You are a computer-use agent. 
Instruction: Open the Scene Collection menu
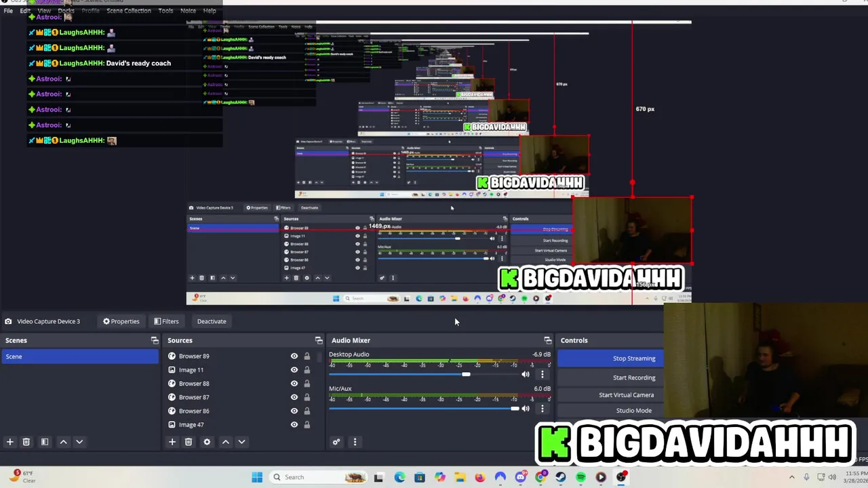coord(129,11)
